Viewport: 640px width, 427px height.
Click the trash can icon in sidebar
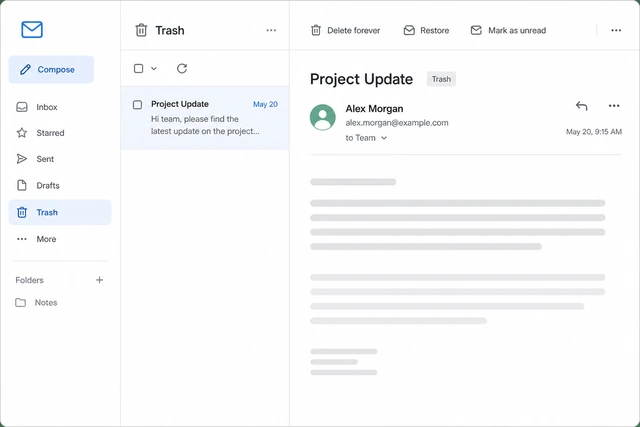click(x=22, y=212)
